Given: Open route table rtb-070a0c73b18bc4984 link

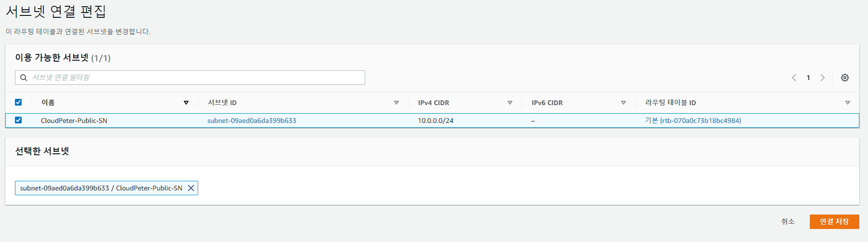Looking at the screenshot, I should pos(692,121).
